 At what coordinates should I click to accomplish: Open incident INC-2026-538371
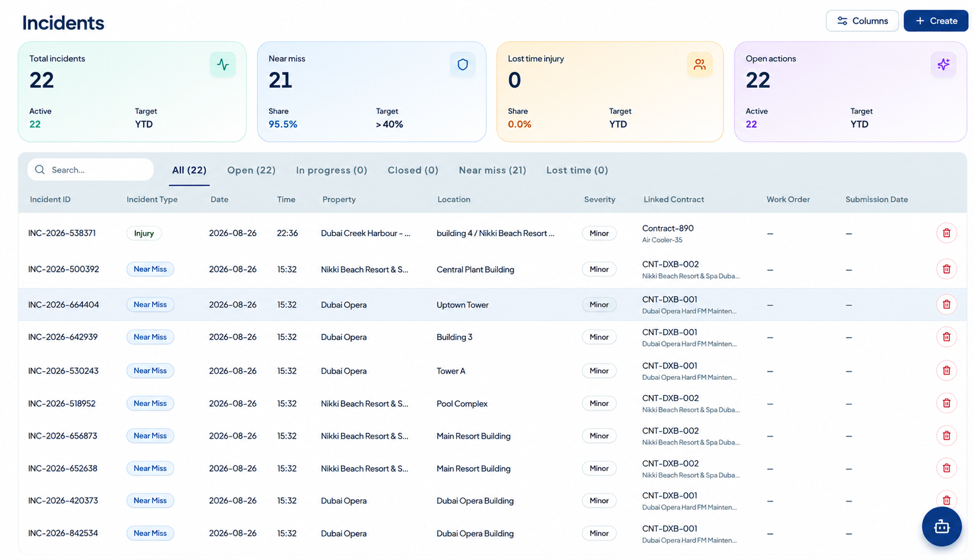coord(62,233)
